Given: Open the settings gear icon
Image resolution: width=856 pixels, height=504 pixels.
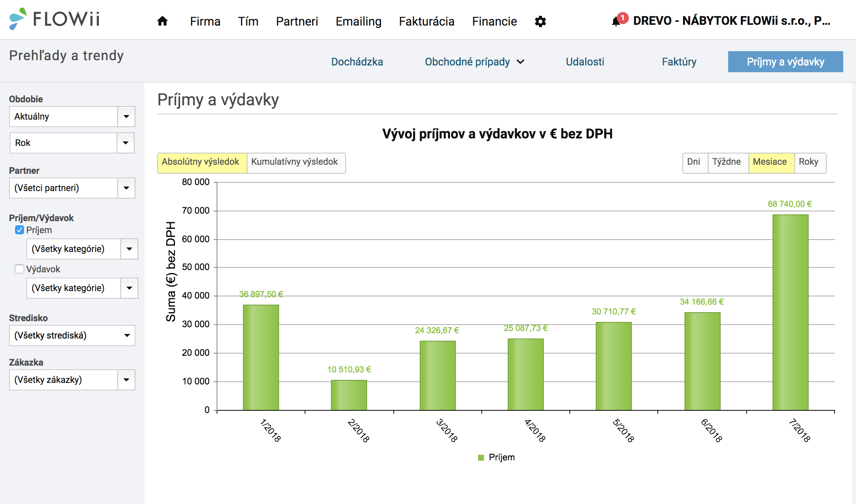Looking at the screenshot, I should point(540,21).
